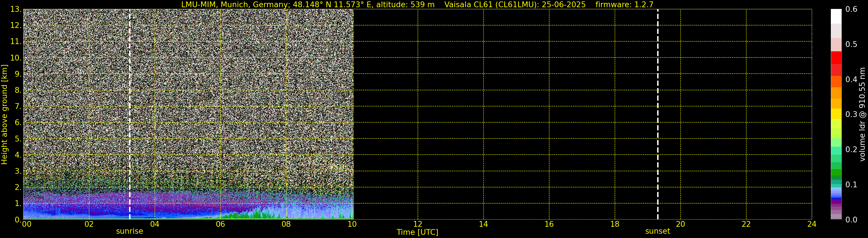Click the '13.' height axis tick label
The image size is (868, 238).
coord(16,9)
